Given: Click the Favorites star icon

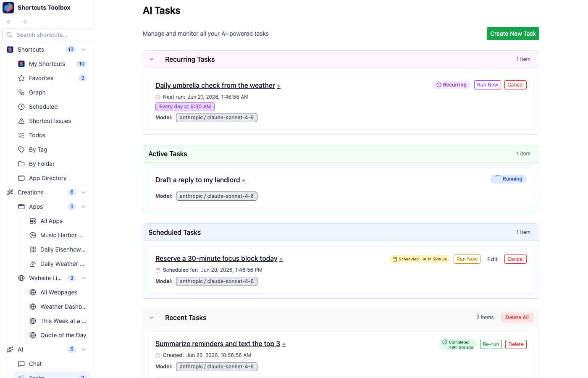Looking at the screenshot, I should [21, 78].
